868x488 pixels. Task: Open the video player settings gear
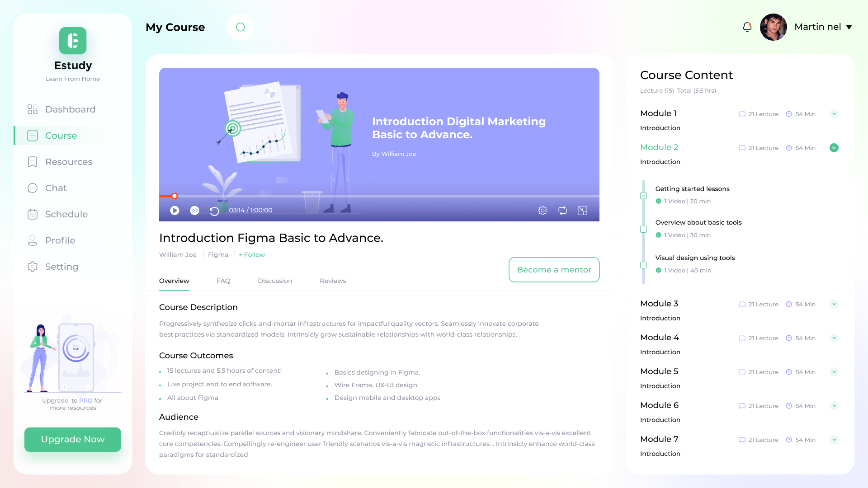tap(542, 210)
